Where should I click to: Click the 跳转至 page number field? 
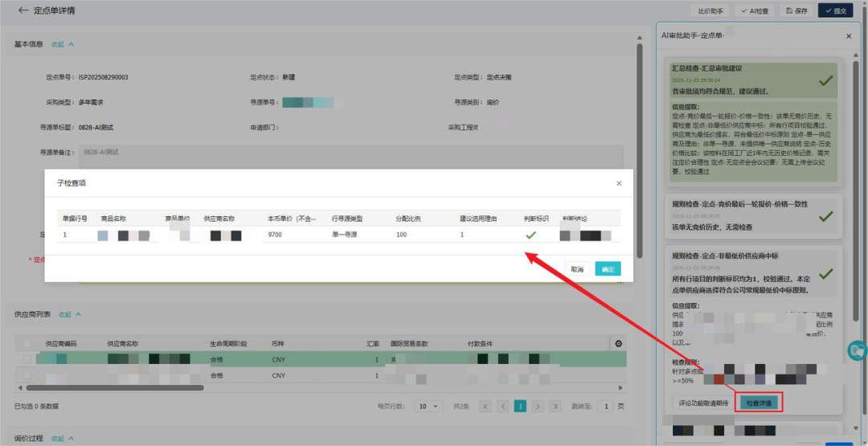(x=608, y=407)
